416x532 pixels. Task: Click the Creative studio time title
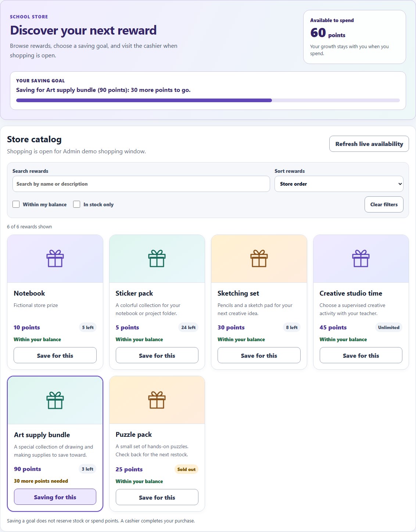click(351, 293)
